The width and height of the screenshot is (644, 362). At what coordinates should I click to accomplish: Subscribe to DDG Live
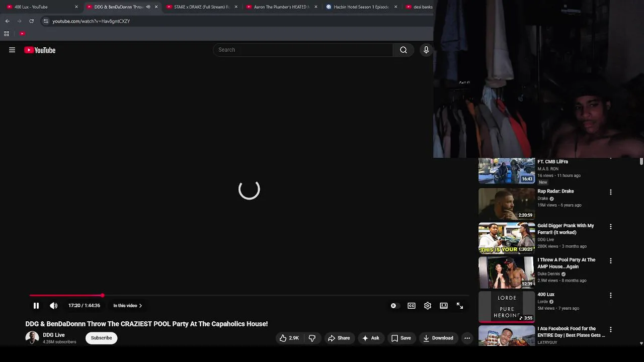coord(102,338)
